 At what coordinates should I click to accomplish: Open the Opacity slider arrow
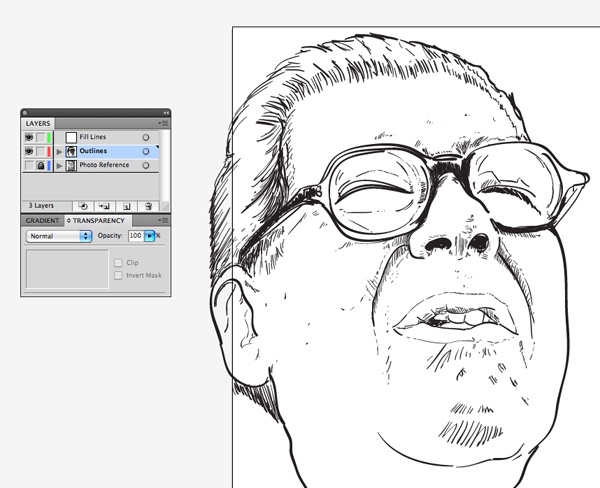point(149,236)
